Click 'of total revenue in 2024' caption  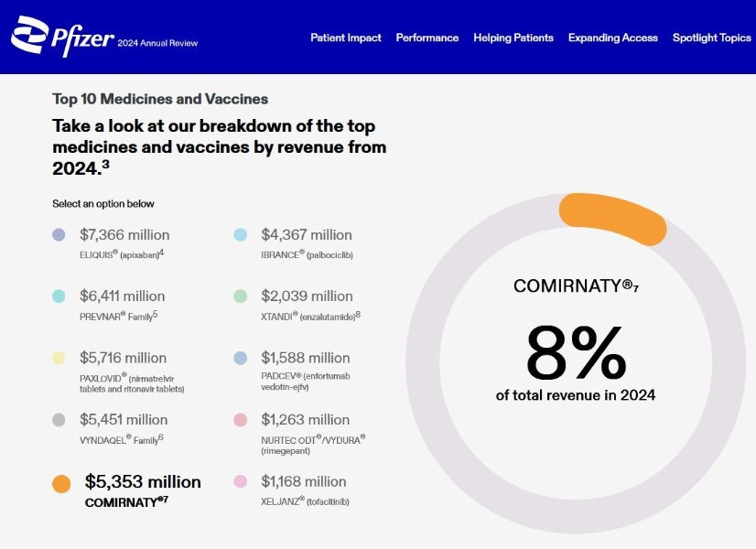coord(576,395)
